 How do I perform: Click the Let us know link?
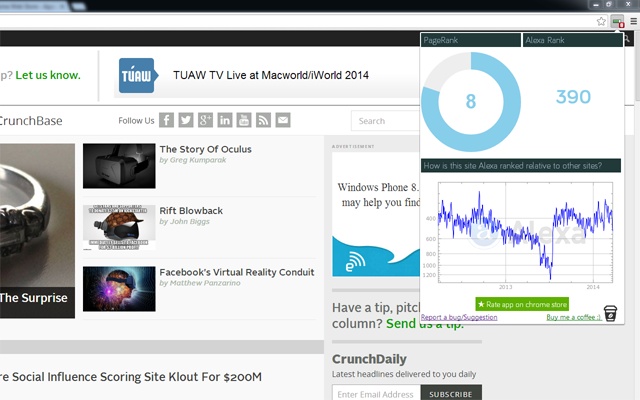click(48, 75)
